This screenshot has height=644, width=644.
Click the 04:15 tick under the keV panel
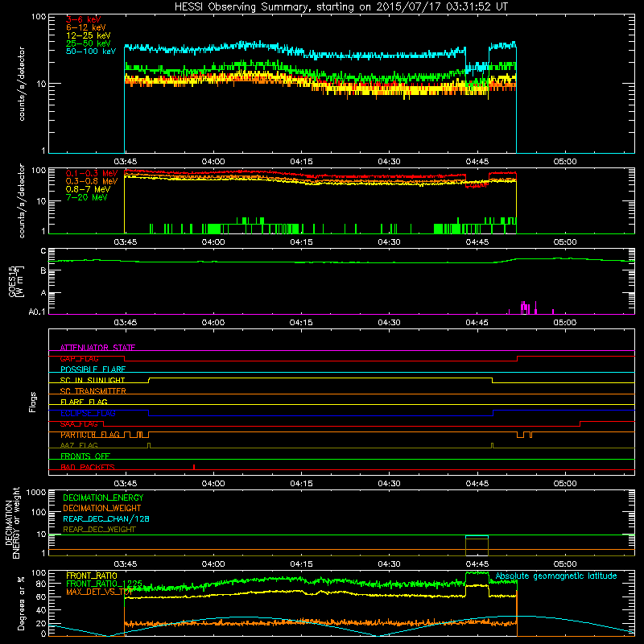tap(301, 162)
